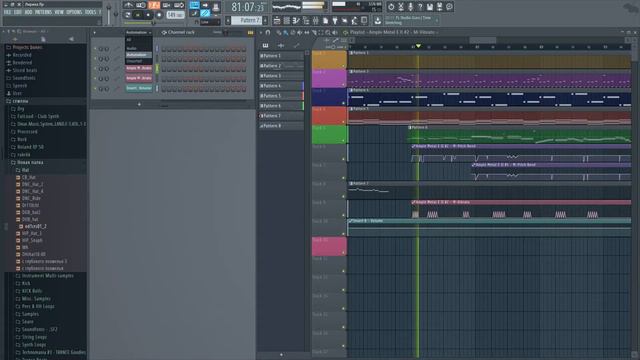Expand the Kick folder in browser

[x=26, y=283]
